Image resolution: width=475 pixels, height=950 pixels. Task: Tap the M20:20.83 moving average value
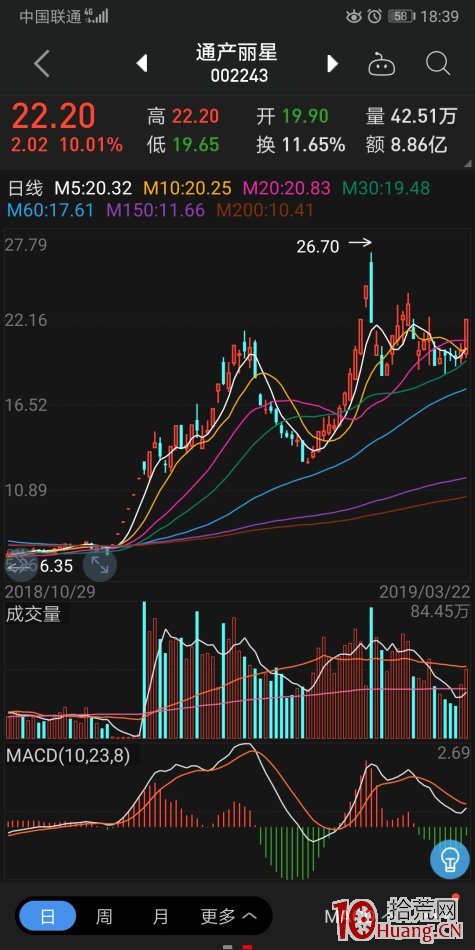coord(287,188)
